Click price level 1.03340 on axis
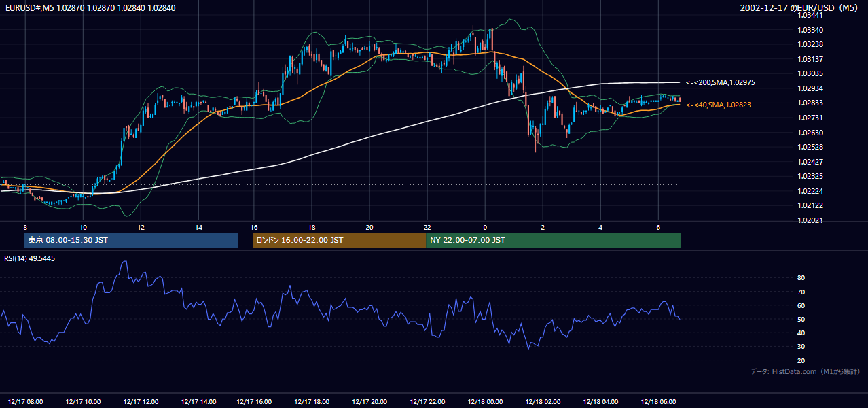868x408 pixels. [x=810, y=30]
